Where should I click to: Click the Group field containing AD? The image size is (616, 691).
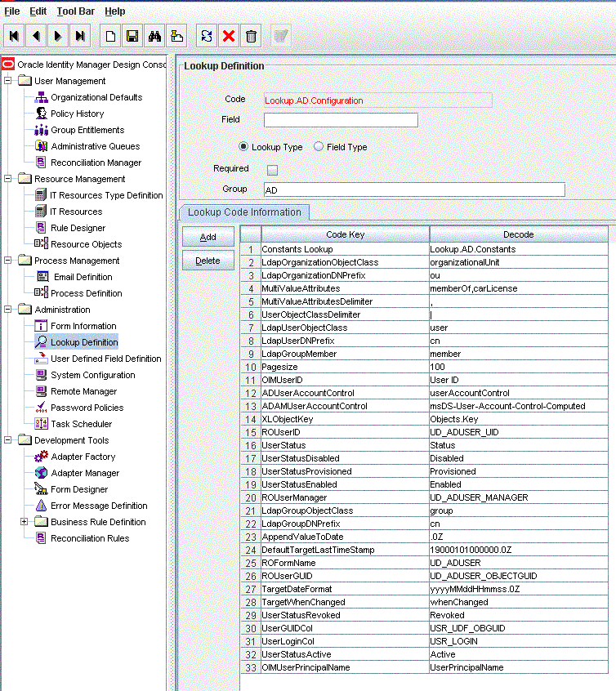tap(414, 190)
